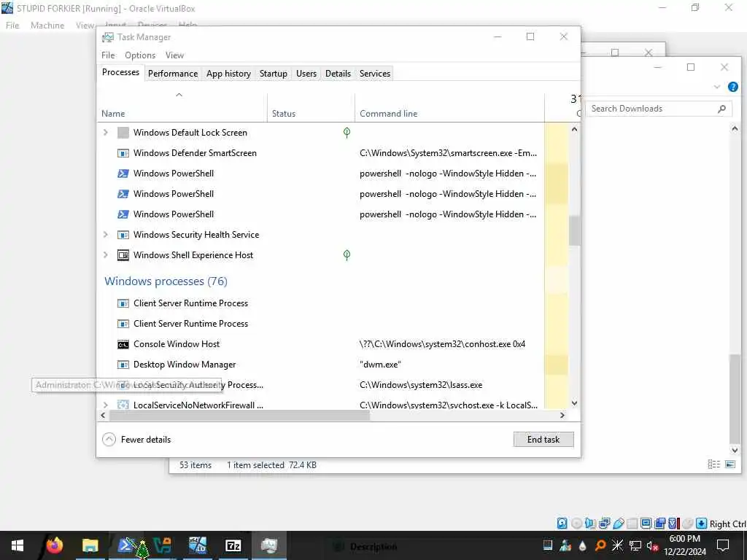The width and height of the screenshot is (747, 560).
Task: Click the process list scroll down arrow
Action: [575, 403]
